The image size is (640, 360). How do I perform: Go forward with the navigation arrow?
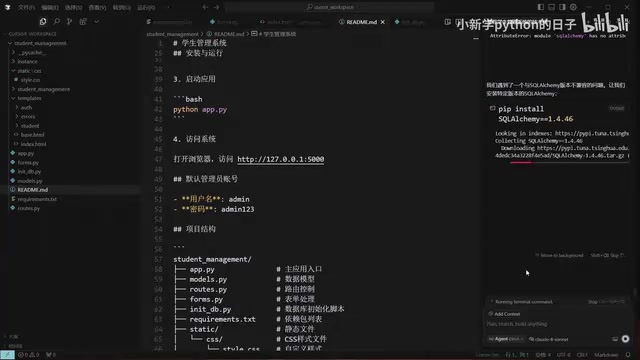216,7
